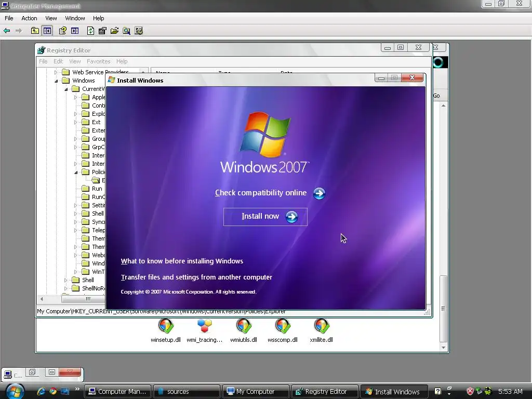Open Edit menu in Registry Editor

(58, 61)
